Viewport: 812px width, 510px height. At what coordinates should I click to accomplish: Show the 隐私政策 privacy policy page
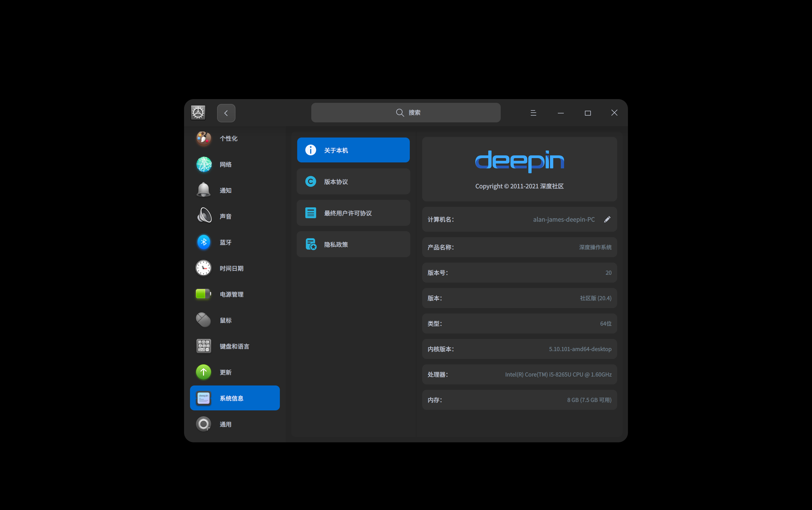click(x=353, y=244)
